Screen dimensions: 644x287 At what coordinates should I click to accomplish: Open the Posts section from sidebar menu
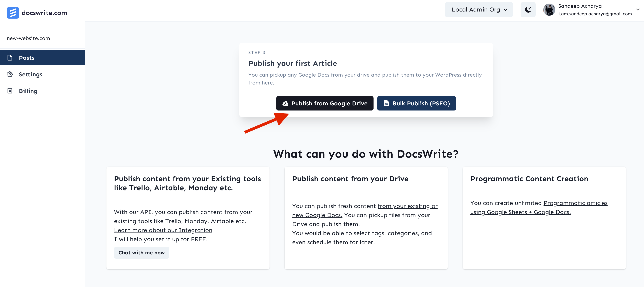[x=26, y=58]
